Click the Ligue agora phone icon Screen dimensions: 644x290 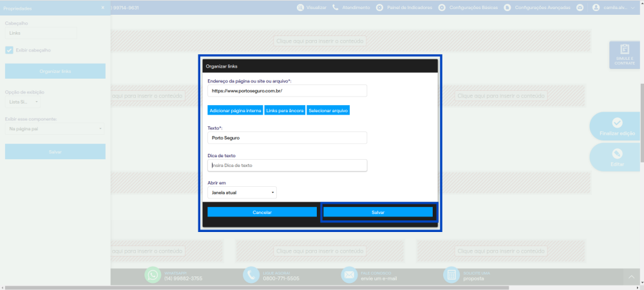point(251,275)
